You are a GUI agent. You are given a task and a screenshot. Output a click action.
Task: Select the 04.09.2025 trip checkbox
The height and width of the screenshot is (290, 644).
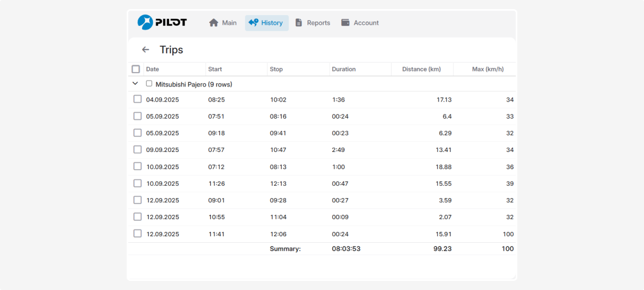(137, 99)
